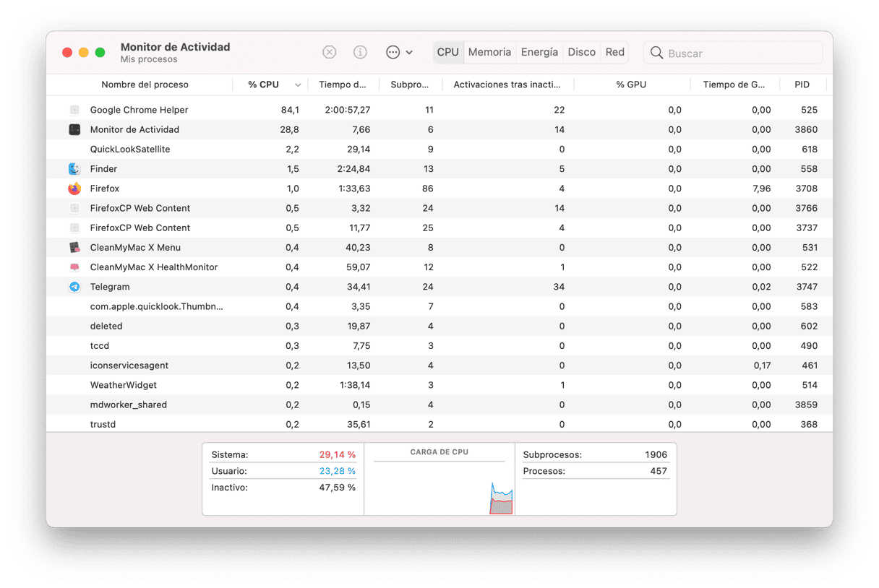Click the 2:00:57,27 CPU time value
This screenshot has height=588, width=879.
click(x=348, y=110)
